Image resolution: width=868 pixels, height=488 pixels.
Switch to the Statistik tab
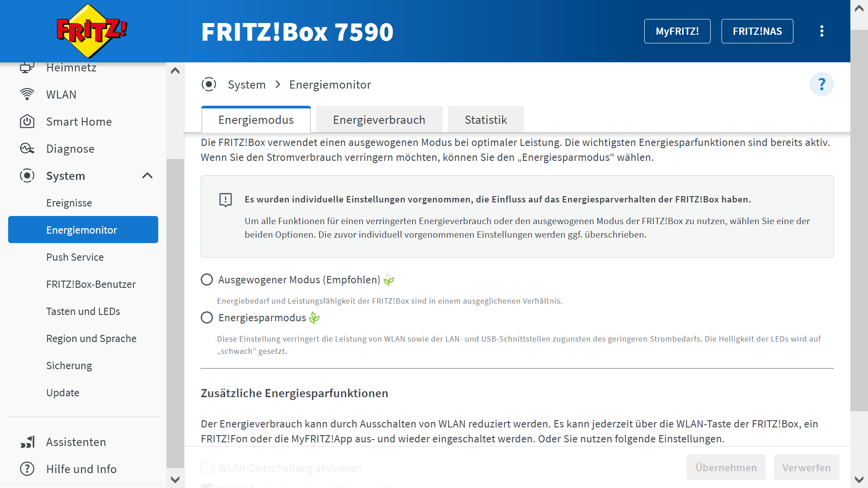point(486,120)
